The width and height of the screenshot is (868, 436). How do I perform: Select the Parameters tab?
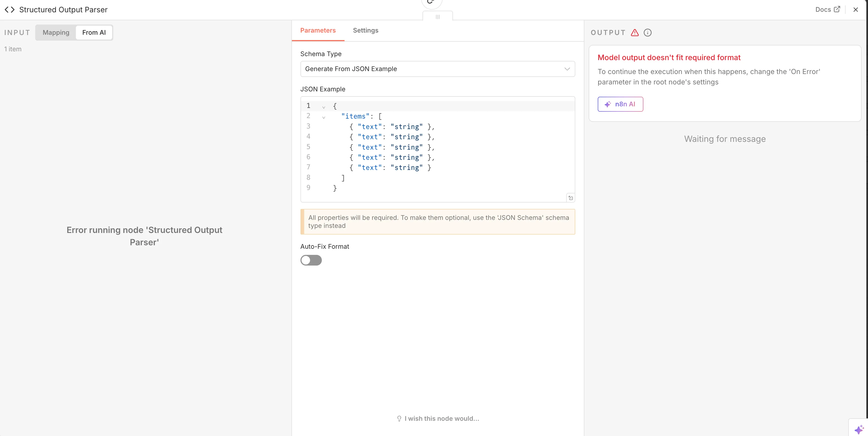(318, 30)
